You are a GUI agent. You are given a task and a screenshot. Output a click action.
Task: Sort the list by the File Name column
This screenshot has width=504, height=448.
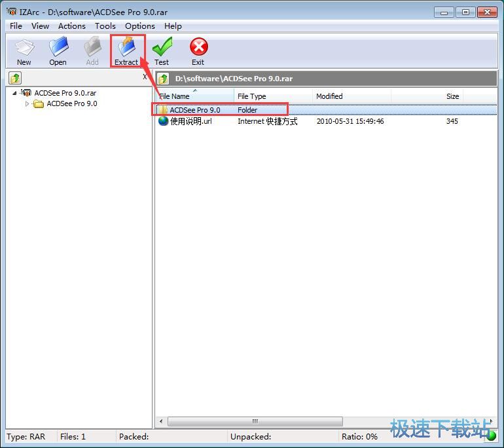196,96
